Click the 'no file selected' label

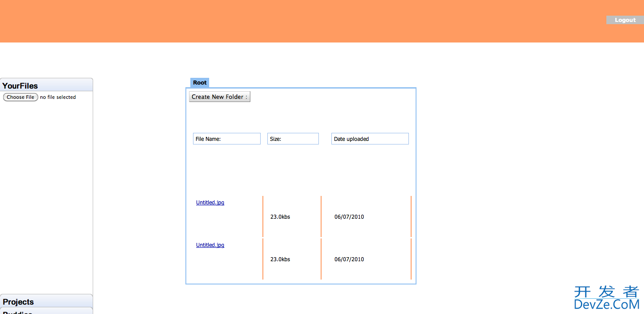point(58,97)
